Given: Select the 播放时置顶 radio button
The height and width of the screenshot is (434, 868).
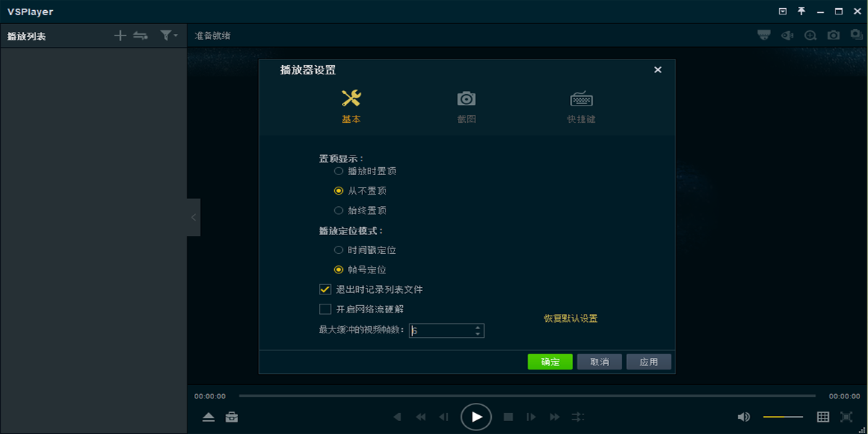Looking at the screenshot, I should pos(339,171).
